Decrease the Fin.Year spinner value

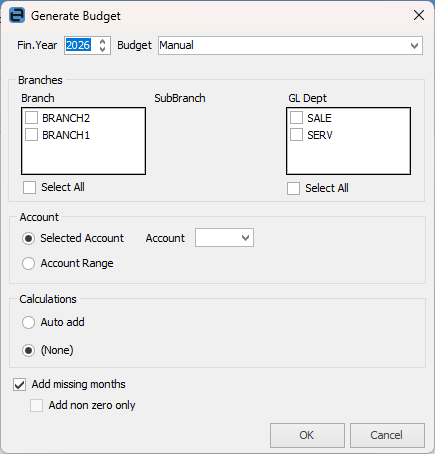(103, 49)
